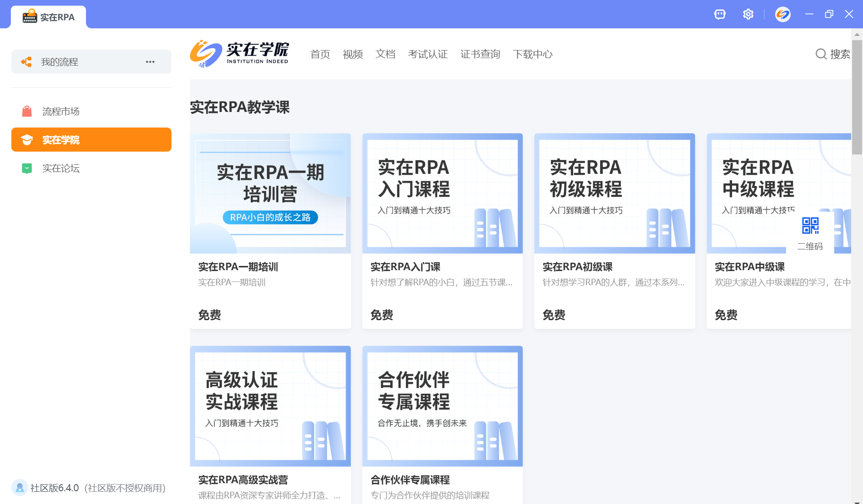
Task: Click the 二维码 QR code icon
Action: click(x=810, y=226)
